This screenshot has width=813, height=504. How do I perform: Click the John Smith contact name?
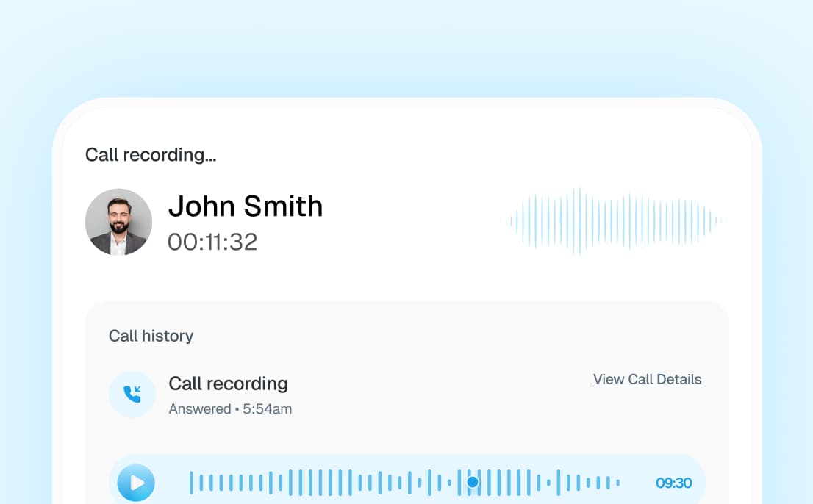tap(246, 206)
